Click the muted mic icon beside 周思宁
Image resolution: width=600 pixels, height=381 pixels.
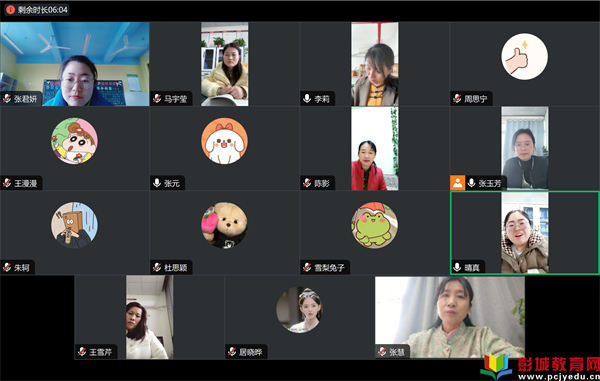[457, 99]
